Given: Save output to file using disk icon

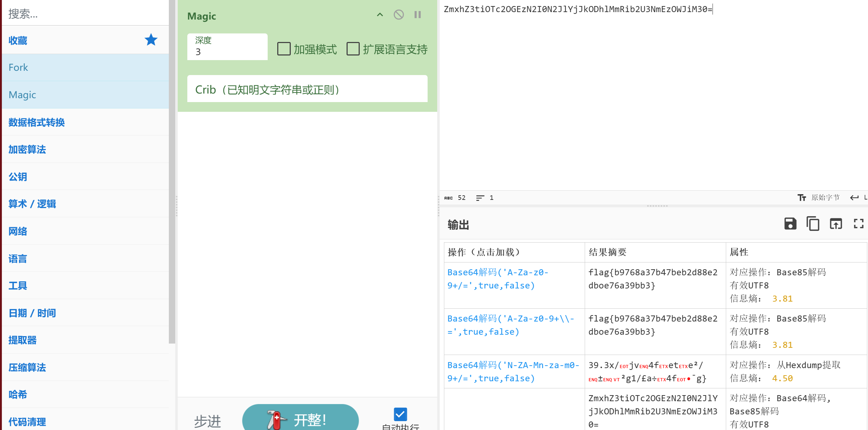Looking at the screenshot, I should coord(790,224).
